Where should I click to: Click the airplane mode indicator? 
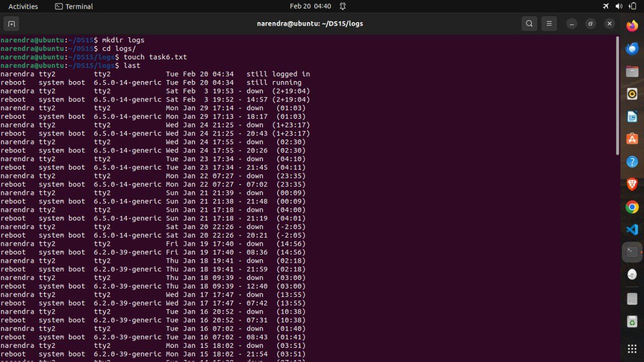point(605,7)
